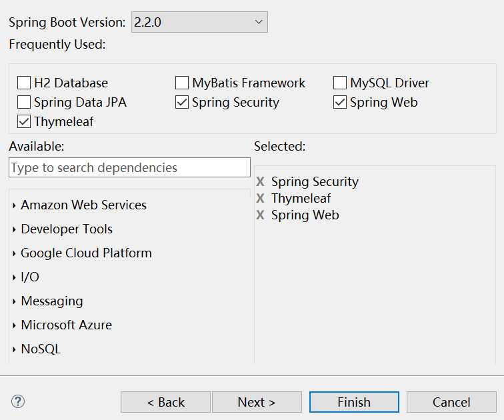The width and height of the screenshot is (504, 420).
Task: Expand the I/O category arrow
Action: 14,277
